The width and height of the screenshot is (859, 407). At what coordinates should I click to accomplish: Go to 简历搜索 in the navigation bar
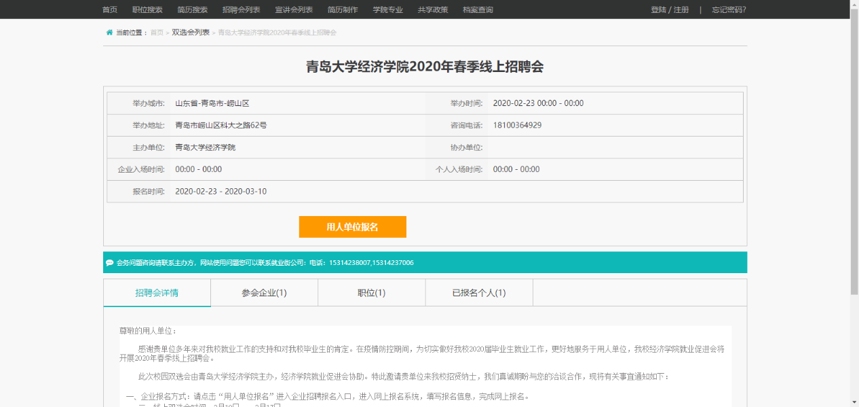tap(193, 10)
